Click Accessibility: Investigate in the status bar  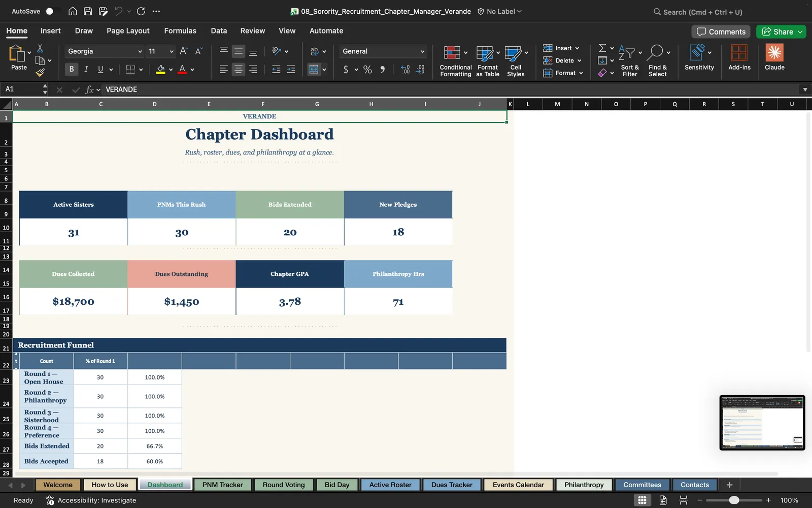[91, 500]
